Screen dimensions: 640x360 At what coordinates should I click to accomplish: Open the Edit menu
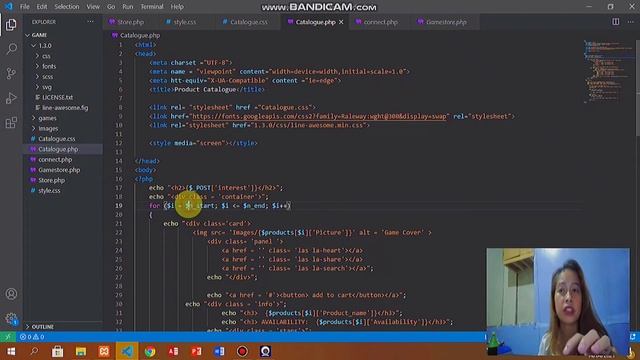[x=42, y=7]
